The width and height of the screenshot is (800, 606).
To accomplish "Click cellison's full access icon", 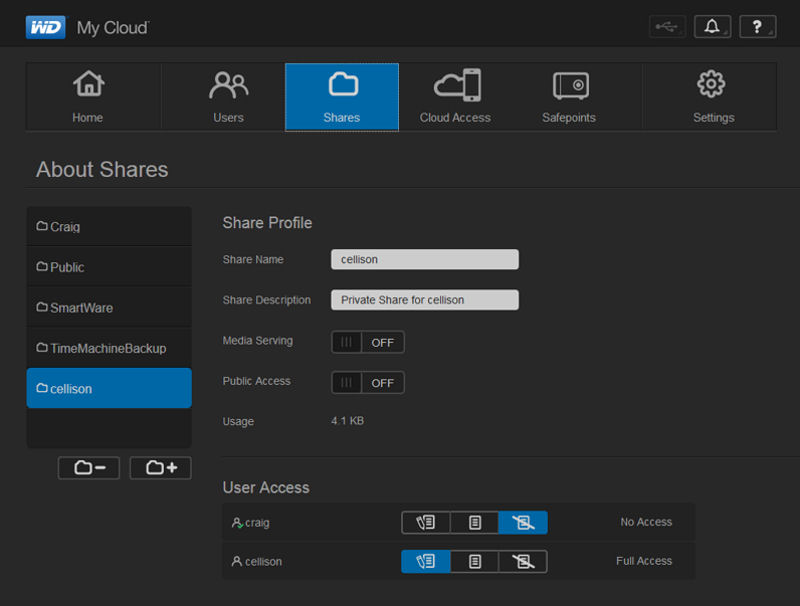I will (426, 561).
